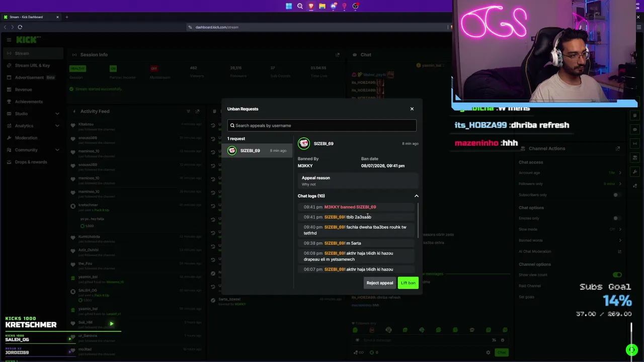Open Windows Start menu

pos(289,6)
